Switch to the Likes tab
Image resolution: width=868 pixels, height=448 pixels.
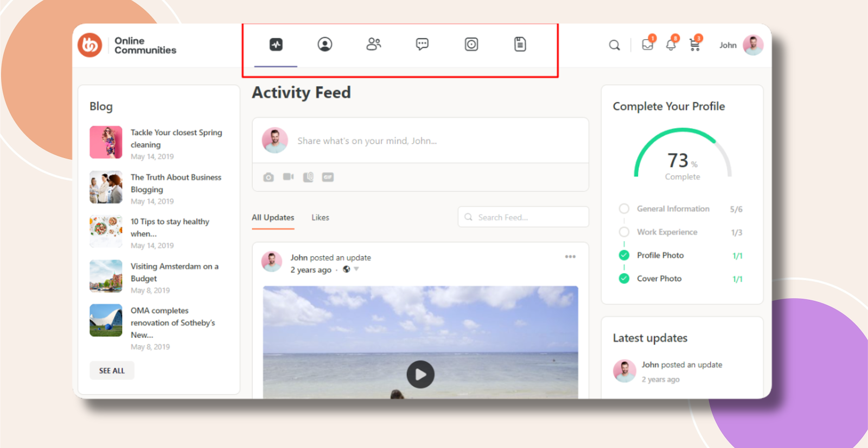[320, 218]
